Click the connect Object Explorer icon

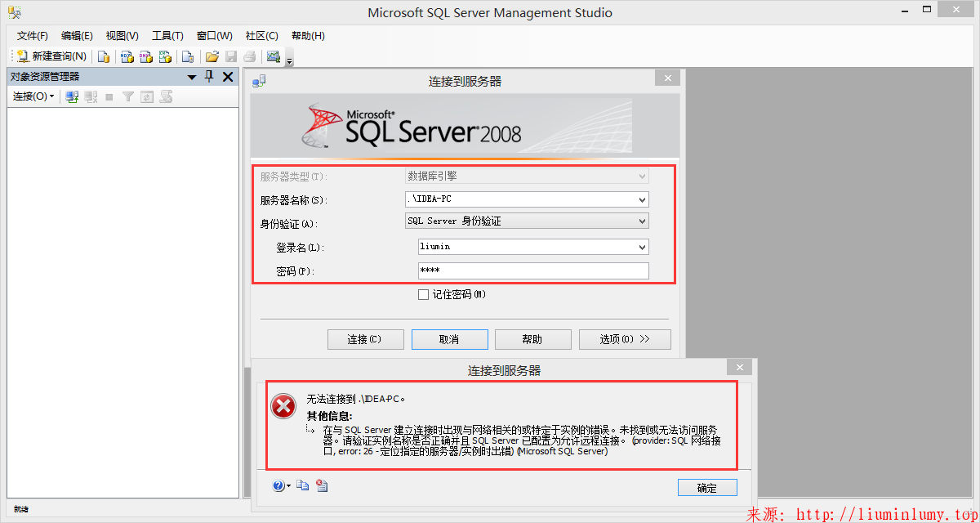tap(72, 96)
